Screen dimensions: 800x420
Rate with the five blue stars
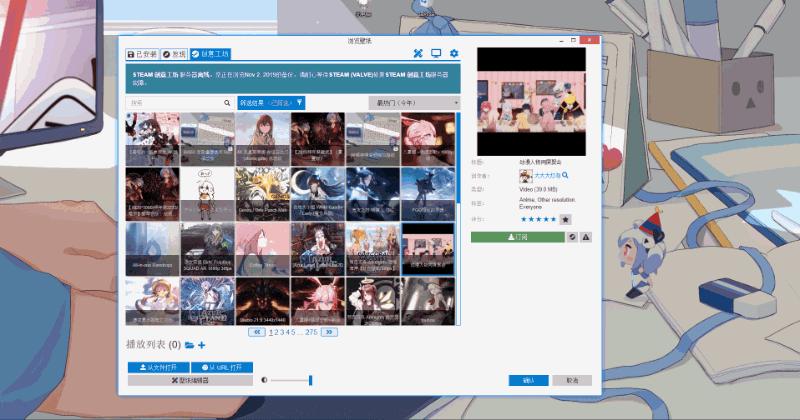point(538,219)
